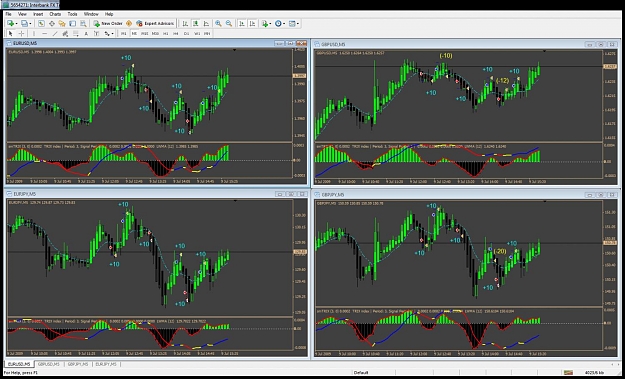The height and width of the screenshot is (379, 625).
Task: Select the EURUSD,M5 bottom tab
Action: tap(20, 364)
